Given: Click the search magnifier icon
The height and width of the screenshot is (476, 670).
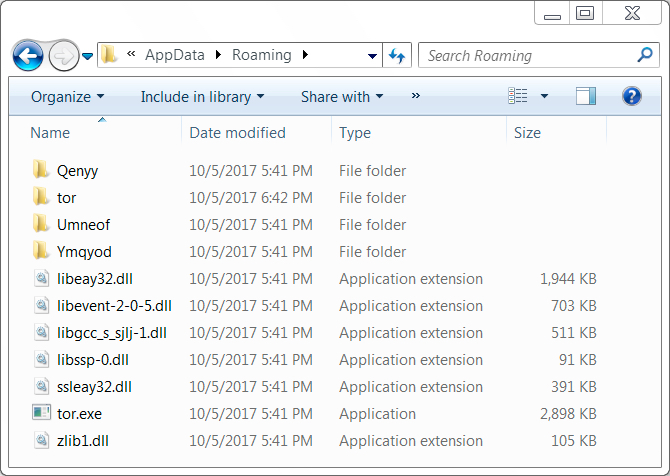Looking at the screenshot, I should coord(645,55).
